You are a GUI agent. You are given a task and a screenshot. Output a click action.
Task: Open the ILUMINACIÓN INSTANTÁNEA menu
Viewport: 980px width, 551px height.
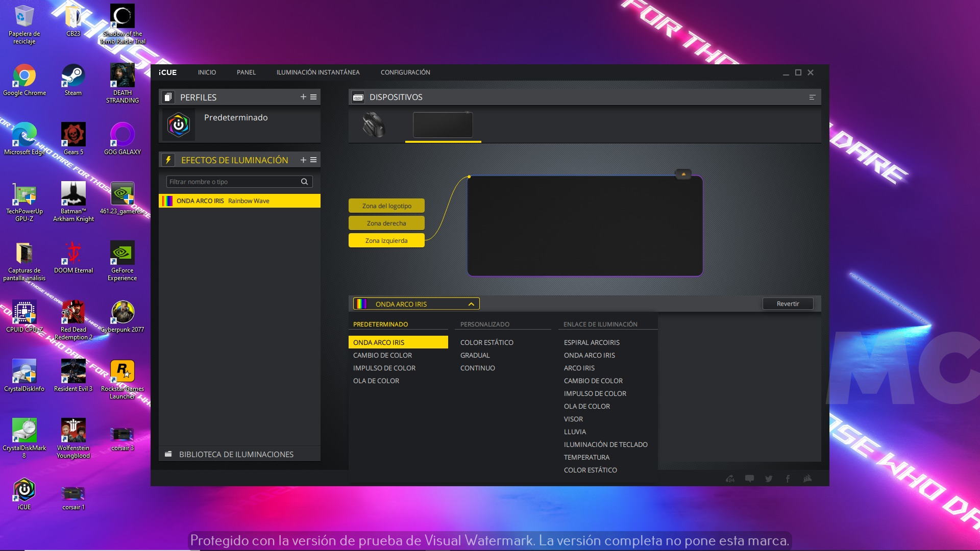(317, 72)
